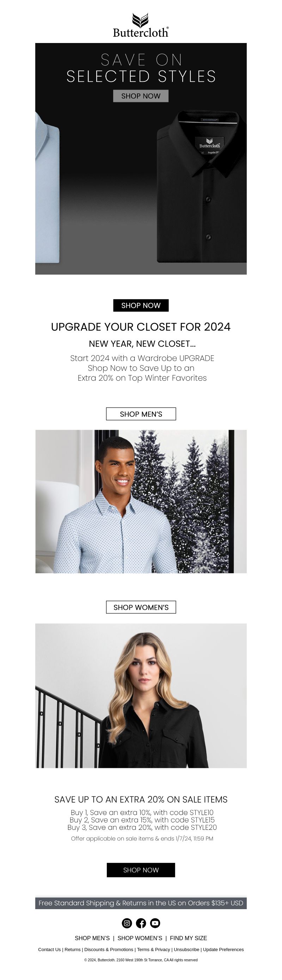Open the Instagram icon link
The height and width of the screenshot is (980, 282).
(127, 923)
